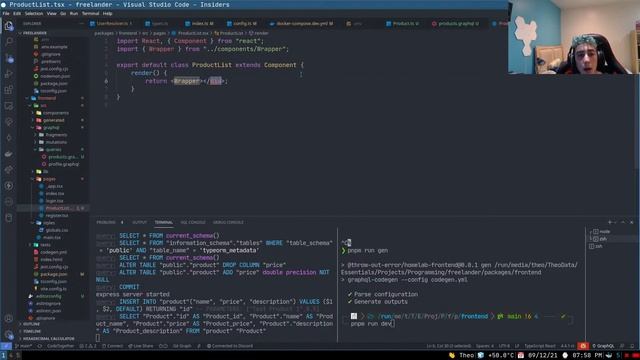This screenshot has width=640, height=360.
Task: Change language mode TypeScript React
Action: point(540,346)
